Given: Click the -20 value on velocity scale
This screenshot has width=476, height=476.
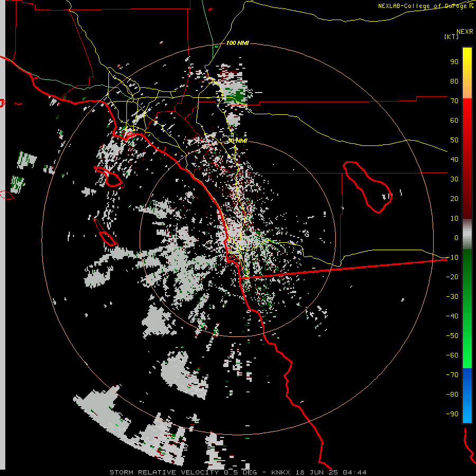Looking at the screenshot, I should pos(452,277).
